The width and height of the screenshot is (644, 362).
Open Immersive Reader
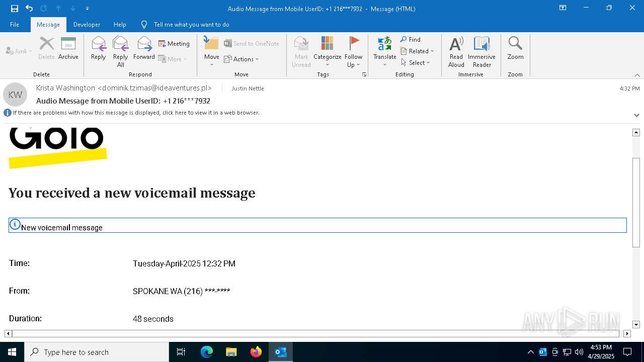(482, 52)
